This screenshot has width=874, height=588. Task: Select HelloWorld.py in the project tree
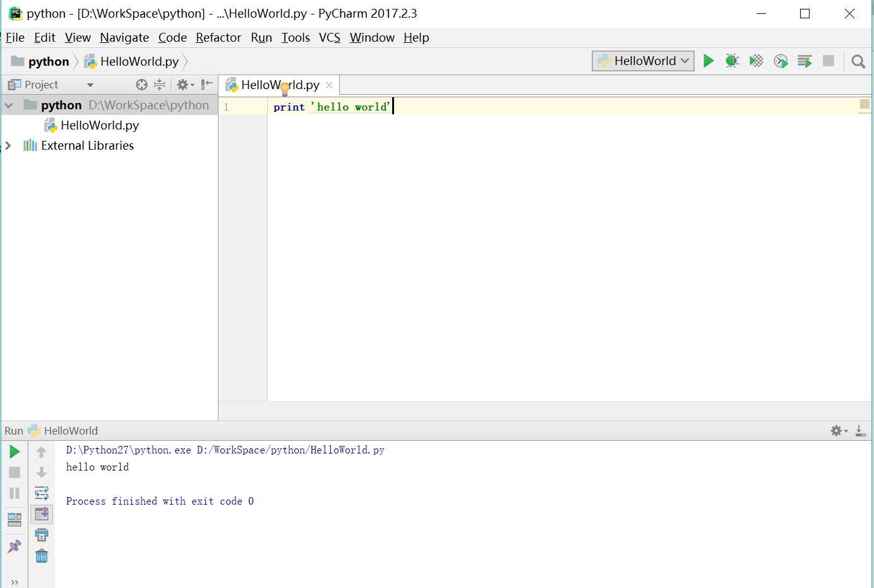[x=100, y=126]
